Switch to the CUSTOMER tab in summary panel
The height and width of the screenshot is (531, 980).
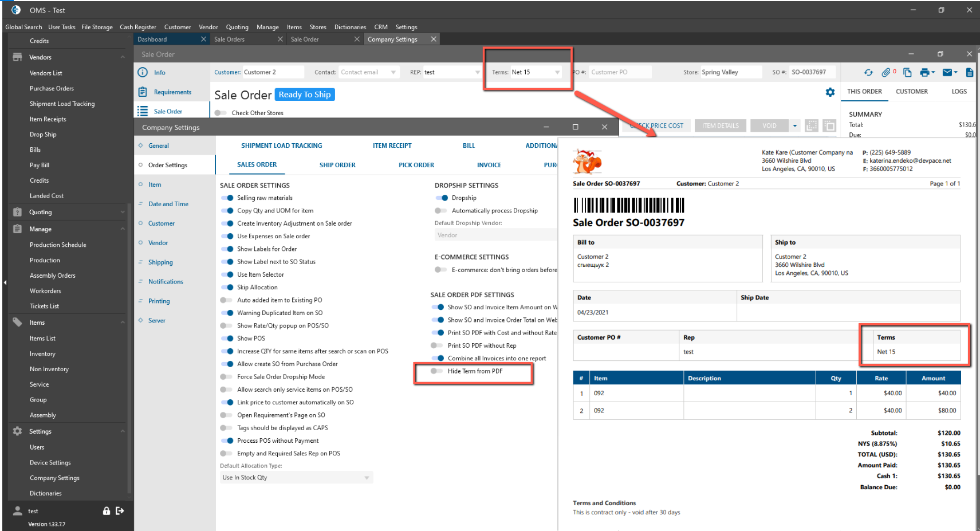coord(912,92)
